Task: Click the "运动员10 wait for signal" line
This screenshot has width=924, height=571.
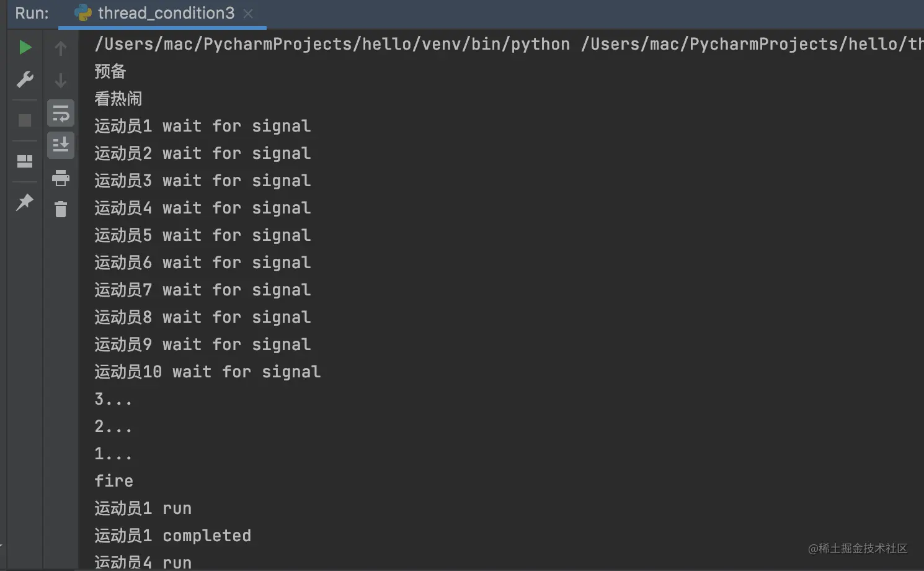Action: point(207,372)
